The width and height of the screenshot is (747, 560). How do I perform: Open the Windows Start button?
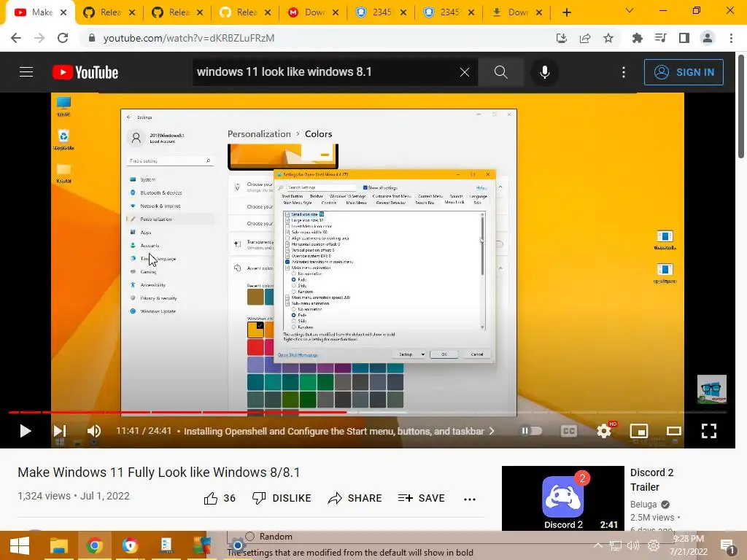(20, 545)
